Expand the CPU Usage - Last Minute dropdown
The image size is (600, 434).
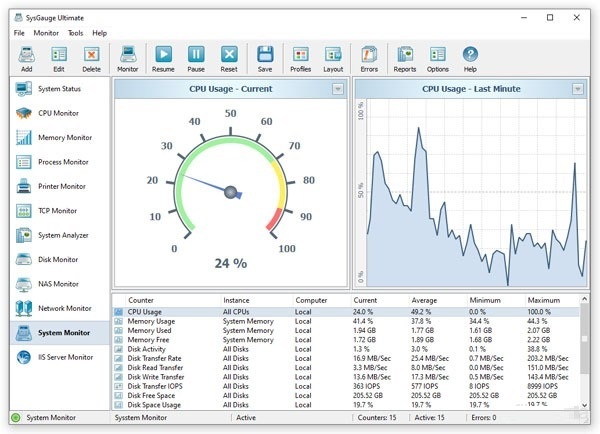point(578,89)
